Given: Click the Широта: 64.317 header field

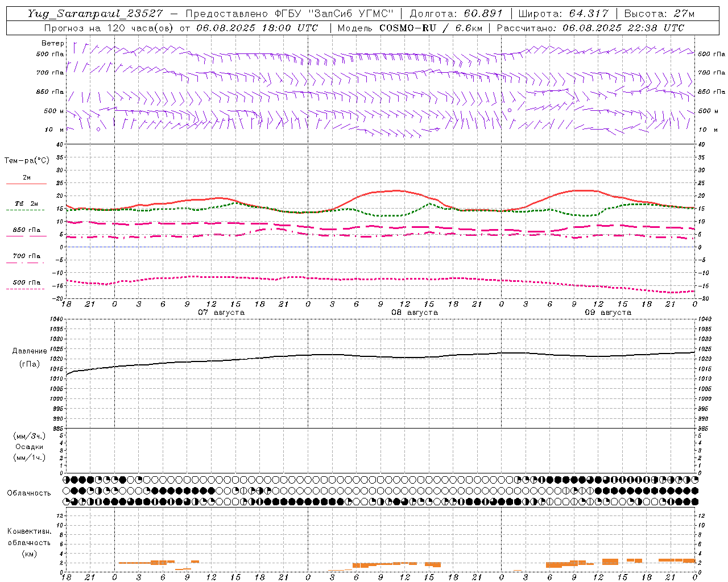Looking at the screenshot, I should (564, 14).
